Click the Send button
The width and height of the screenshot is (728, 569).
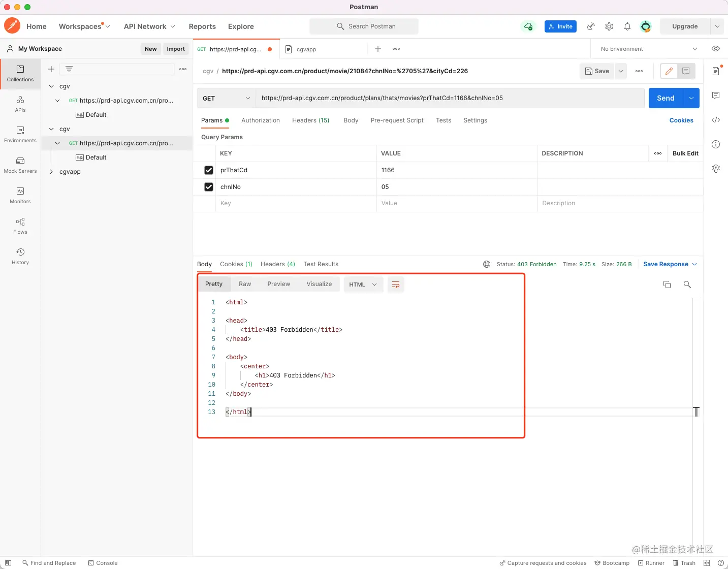click(x=666, y=98)
